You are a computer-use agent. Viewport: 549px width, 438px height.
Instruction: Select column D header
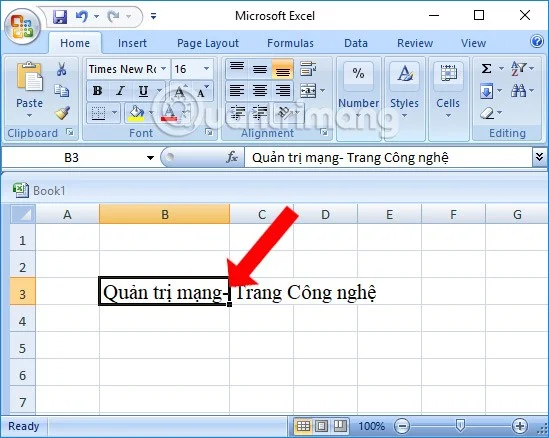pos(325,214)
